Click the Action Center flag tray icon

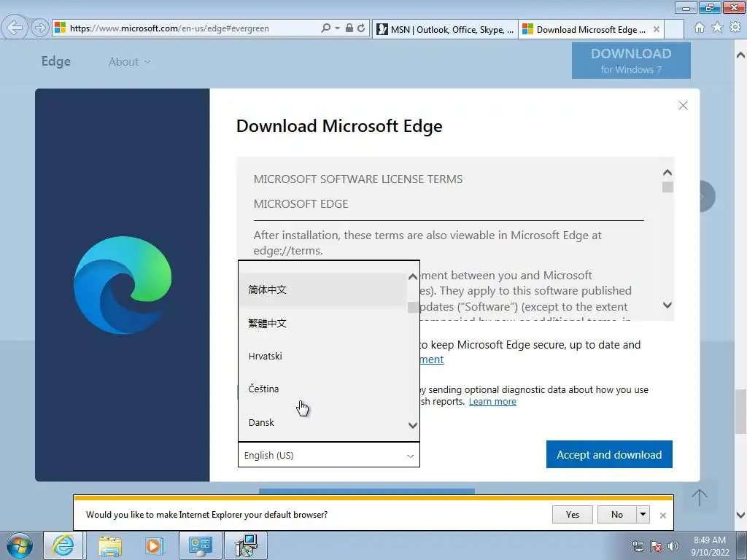[x=656, y=546]
